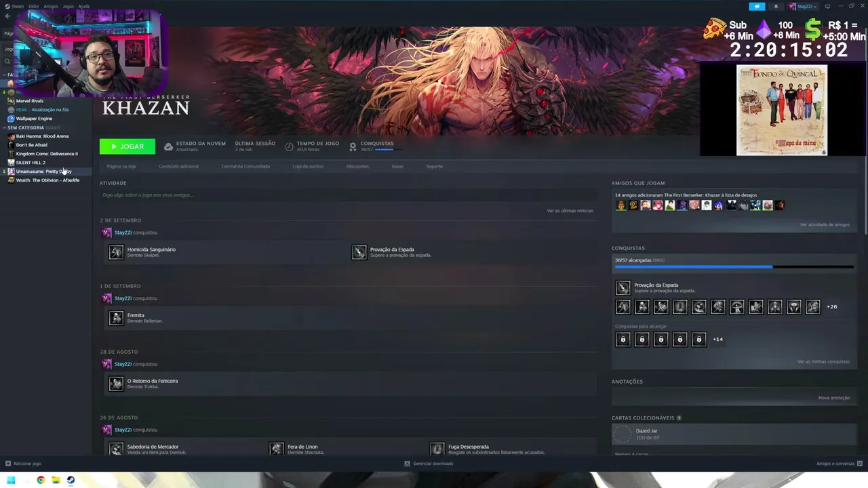Open the Loja de pontos tab
The height and width of the screenshot is (488, 868).
[x=308, y=166]
